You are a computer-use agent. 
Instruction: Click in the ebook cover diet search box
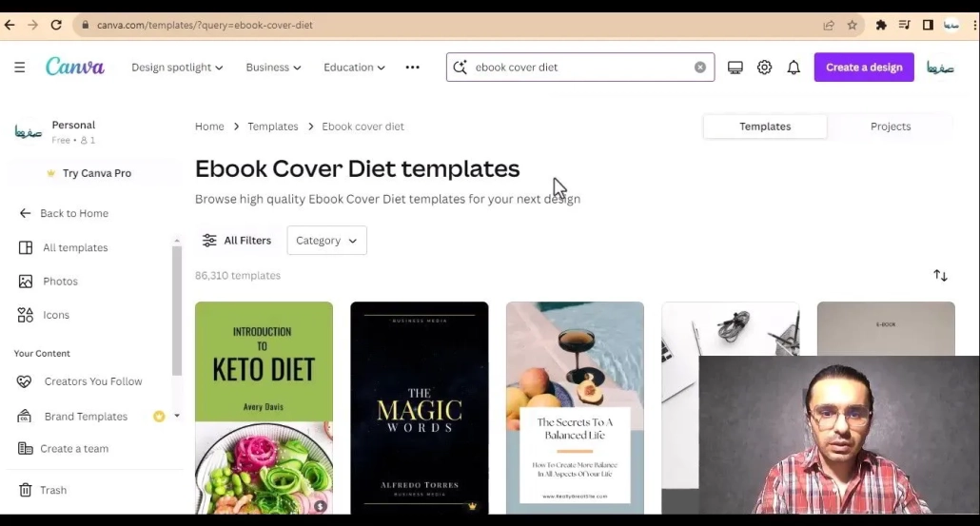(580, 68)
